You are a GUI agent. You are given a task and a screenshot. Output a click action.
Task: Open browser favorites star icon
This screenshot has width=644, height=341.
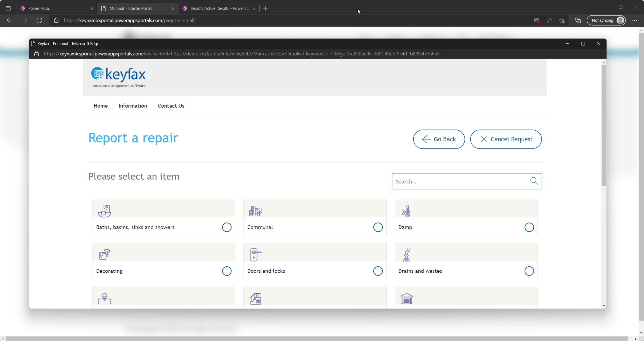coord(562,20)
